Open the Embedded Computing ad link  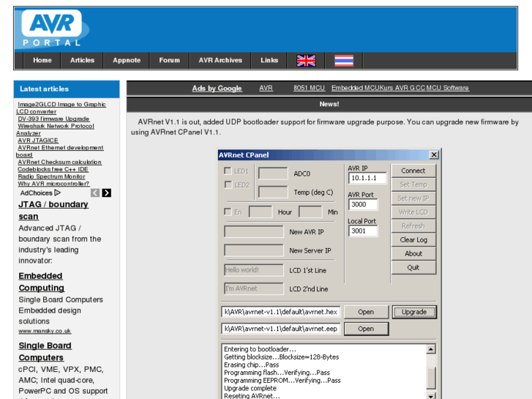pos(41,282)
